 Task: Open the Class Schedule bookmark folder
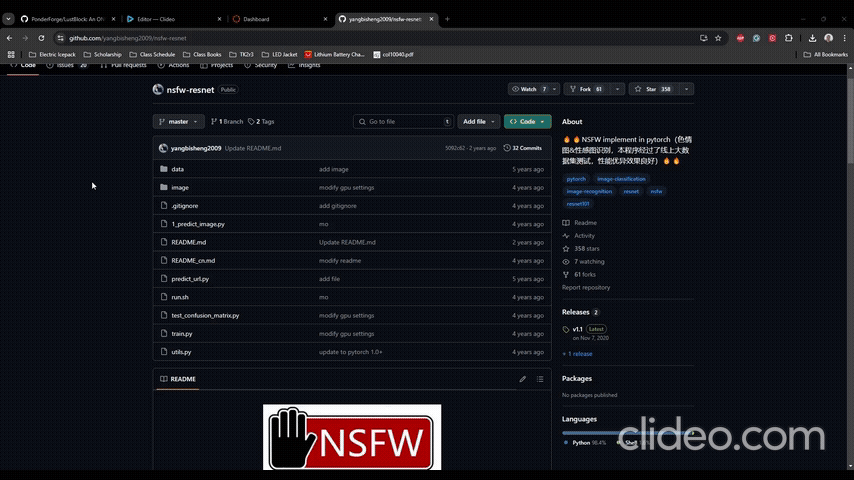(x=152, y=54)
